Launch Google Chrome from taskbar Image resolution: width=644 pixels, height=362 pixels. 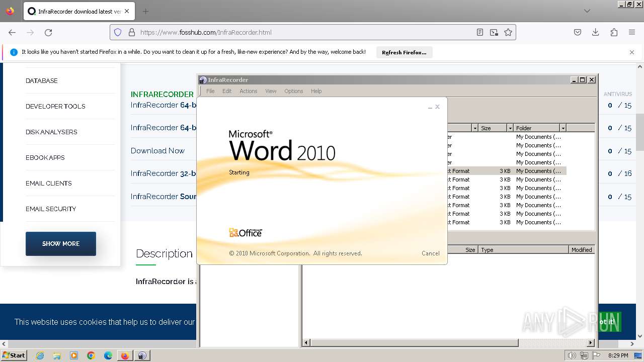(x=91, y=355)
